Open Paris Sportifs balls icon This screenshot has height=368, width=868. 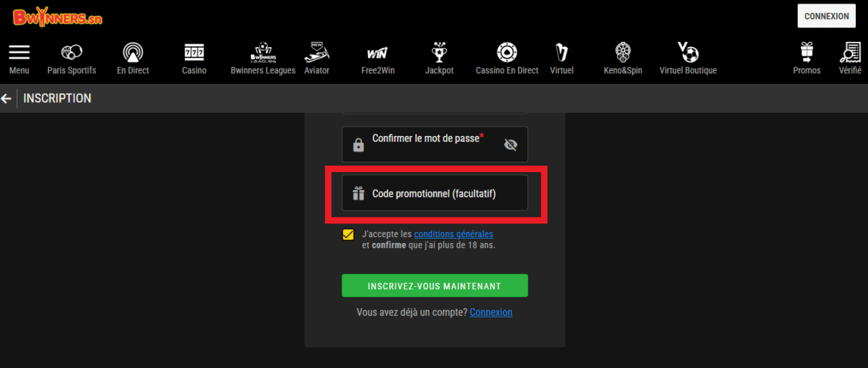point(72,53)
